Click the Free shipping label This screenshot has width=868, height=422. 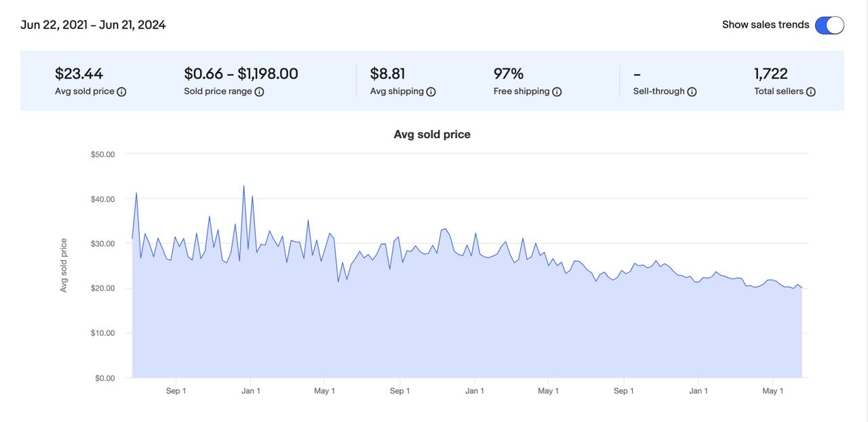[x=521, y=91]
